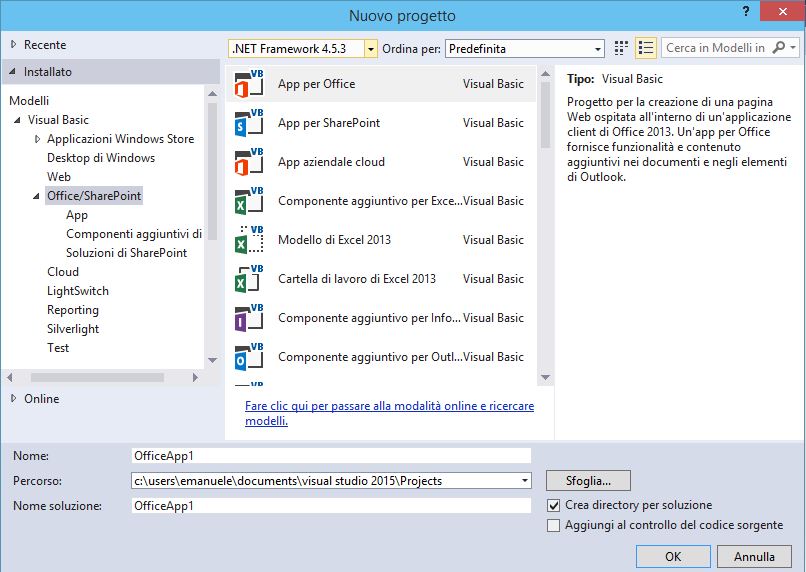This screenshot has width=806, height=572.
Task: Click template list scrollbar up arrow
Action: click(545, 74)
